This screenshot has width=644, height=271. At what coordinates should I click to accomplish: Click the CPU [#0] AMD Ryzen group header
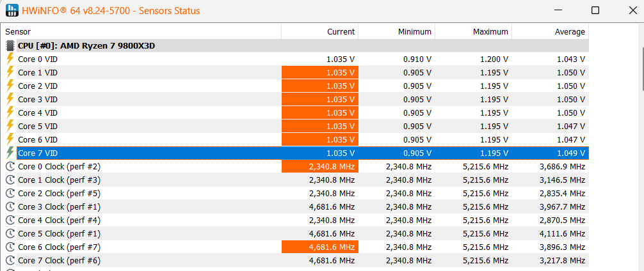coord(86,45)
